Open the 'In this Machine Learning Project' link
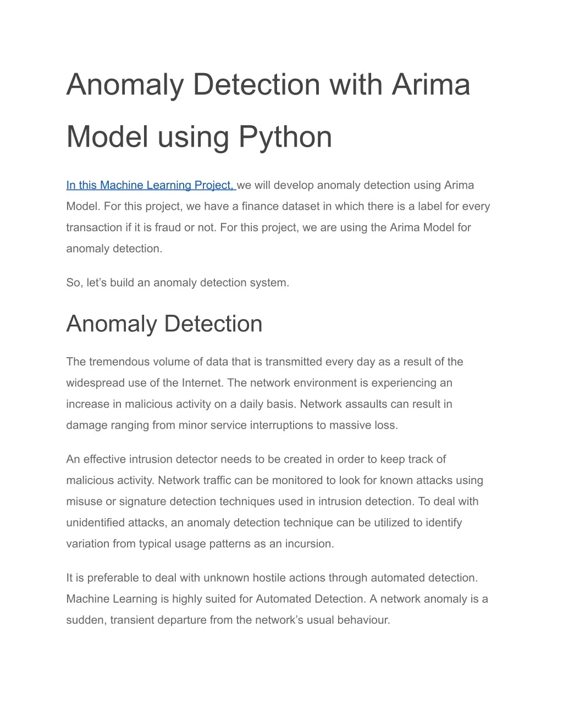Viewport: 563px width, 728px height. 151,185
